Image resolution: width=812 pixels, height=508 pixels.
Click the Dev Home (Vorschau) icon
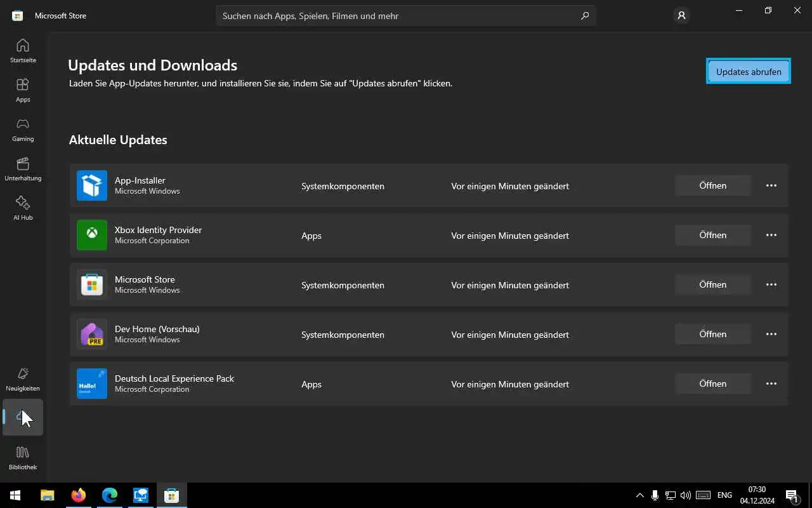(92, 334)
